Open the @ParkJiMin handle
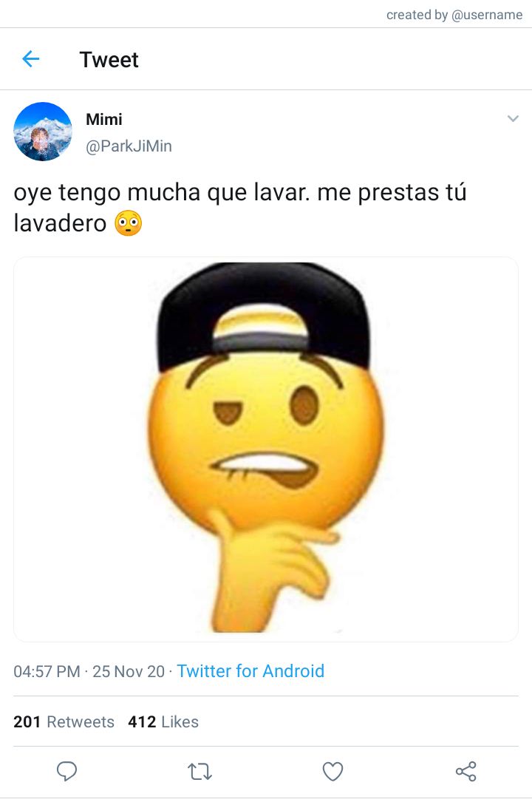This screenshot has width=532, height=805. [x=129, y=146]
